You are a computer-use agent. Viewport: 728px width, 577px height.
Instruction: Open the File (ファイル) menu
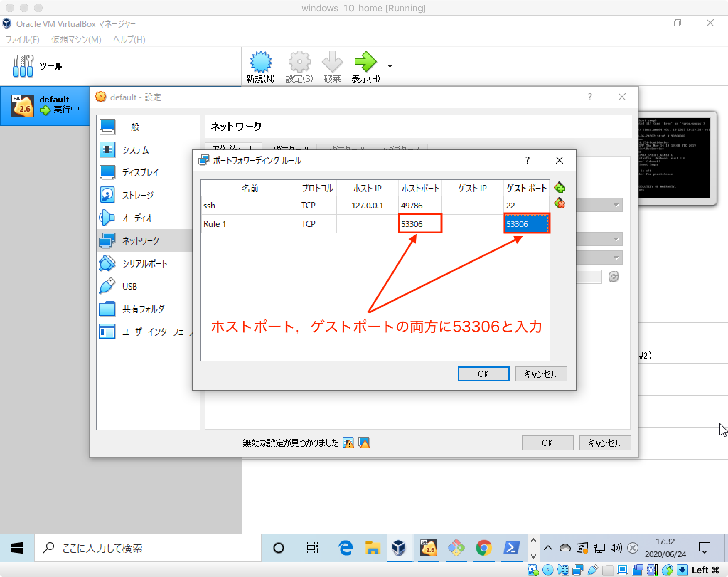click(22, 39)
